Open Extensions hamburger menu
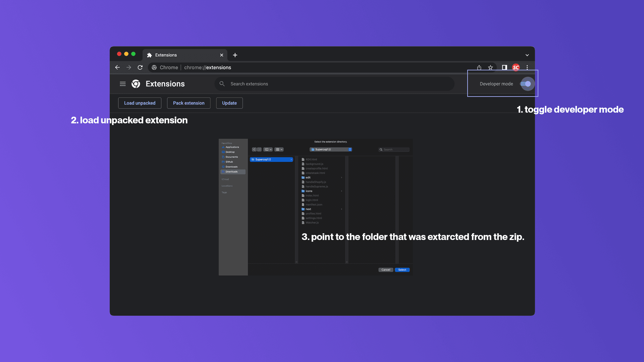Image resolution: width=644 pixels, height=362 pixels. pyautogui.click(x=122, y=83)
